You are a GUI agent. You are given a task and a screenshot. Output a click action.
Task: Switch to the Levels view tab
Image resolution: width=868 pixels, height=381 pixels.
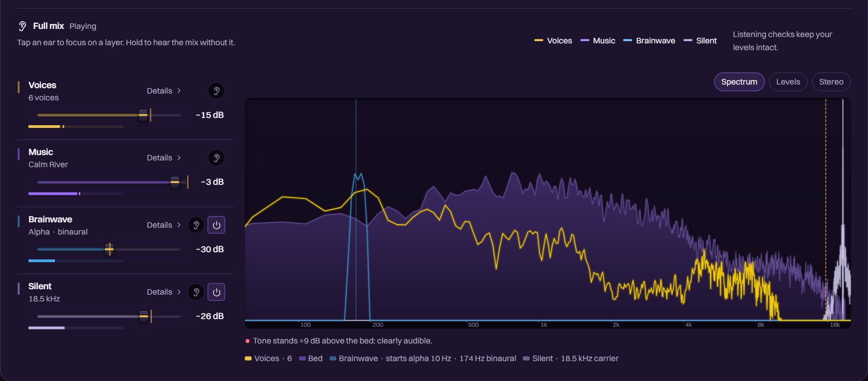point(788,82)
